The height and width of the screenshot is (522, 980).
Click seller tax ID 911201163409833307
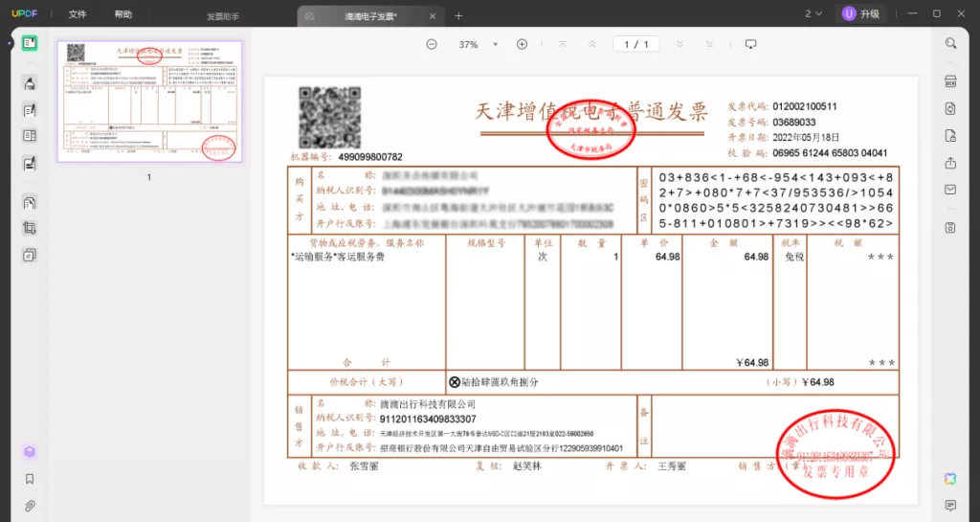[x=428, y=420]
